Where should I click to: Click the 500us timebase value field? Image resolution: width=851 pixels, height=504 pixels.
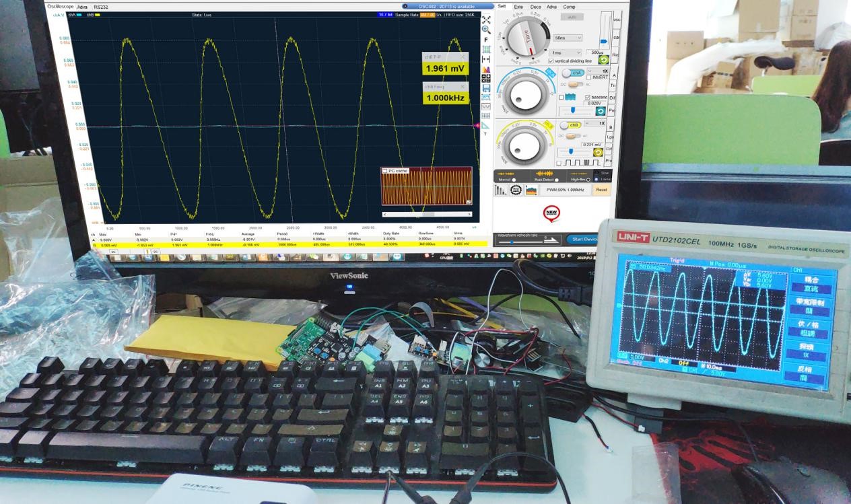(597, 52)
